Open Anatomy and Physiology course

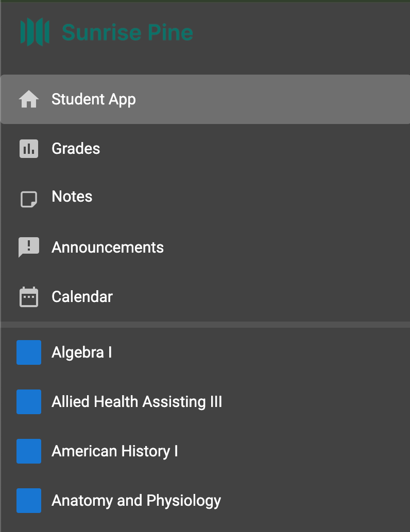coord(136,501)
